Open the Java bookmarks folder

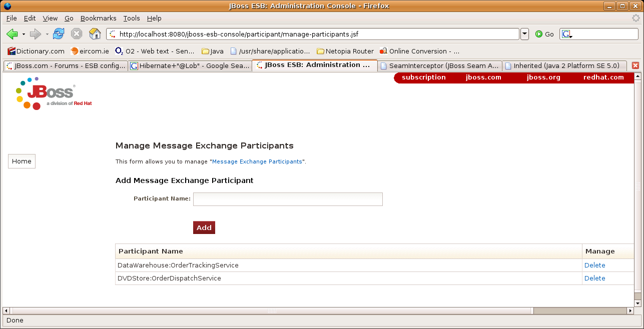coord(213,51)
